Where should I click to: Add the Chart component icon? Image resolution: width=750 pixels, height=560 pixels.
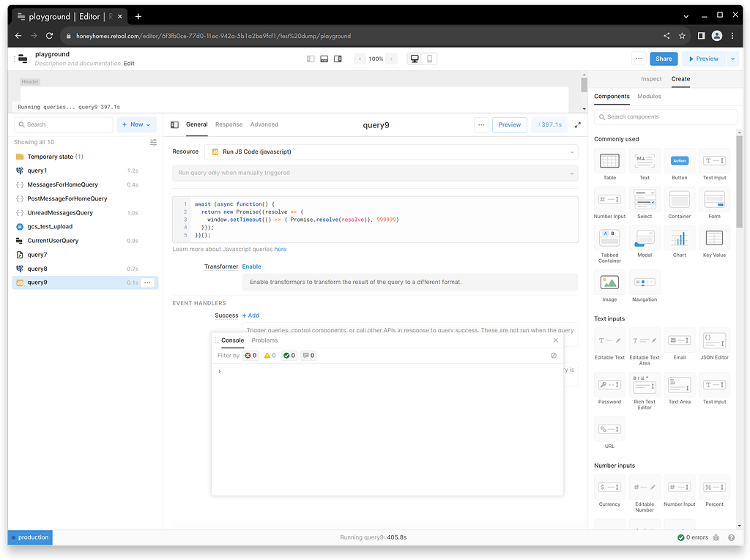coord(679,239)
